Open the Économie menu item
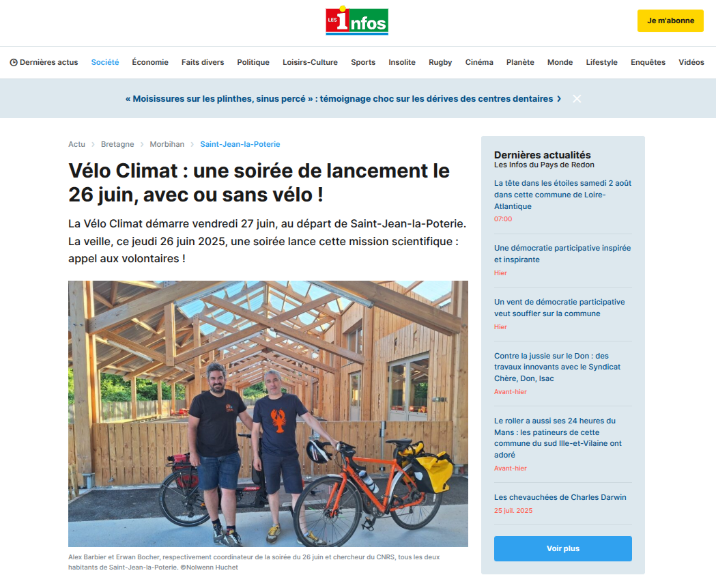716x588 pixels. 150,62
